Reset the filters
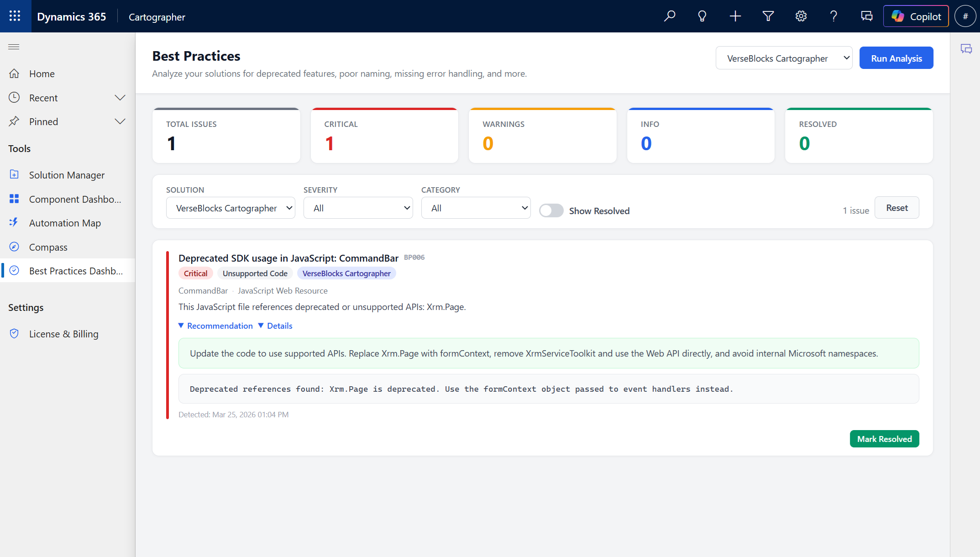 point(896,208)
